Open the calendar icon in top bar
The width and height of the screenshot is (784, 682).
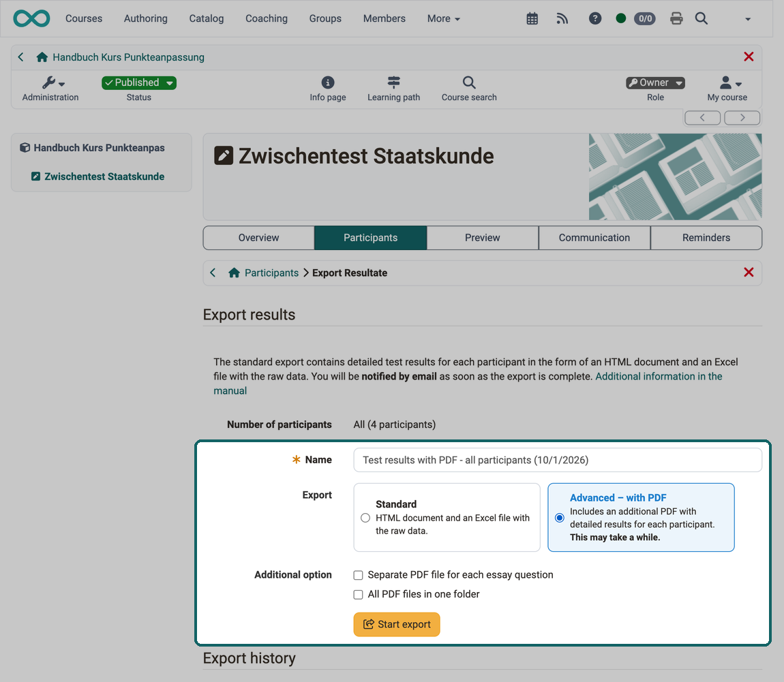[x=532, y=18]
